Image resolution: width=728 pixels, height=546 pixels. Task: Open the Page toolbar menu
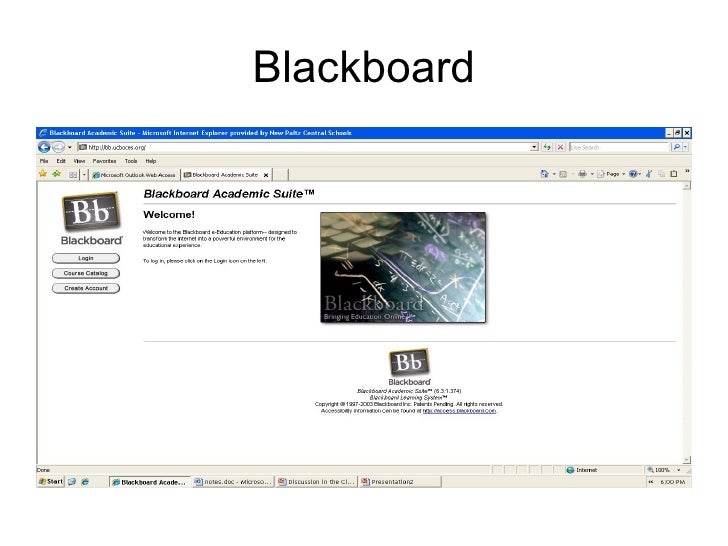611,174
